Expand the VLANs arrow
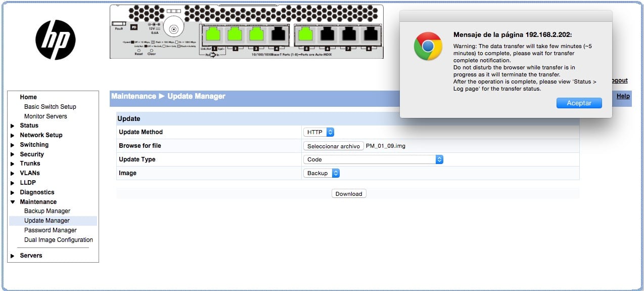This screenshot has width=644, height=291. [x=13, y=173]
